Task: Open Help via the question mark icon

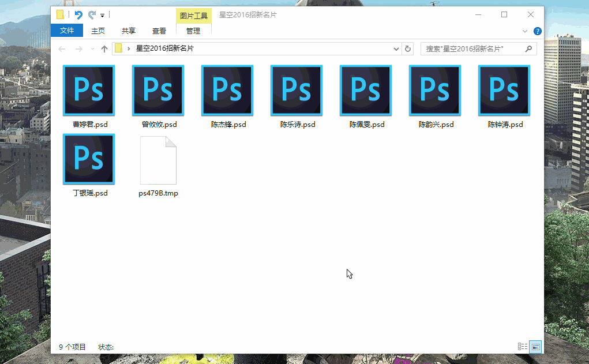Action: click(537, 31)
